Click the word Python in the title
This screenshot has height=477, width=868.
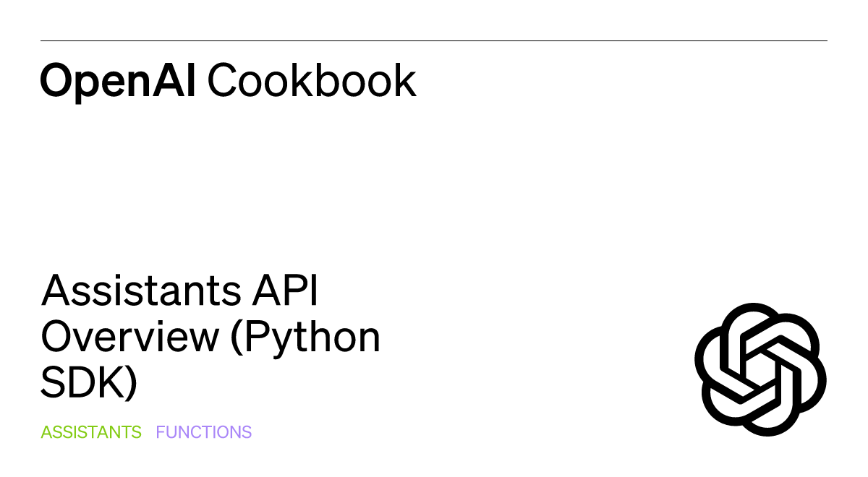click(315, 338)
